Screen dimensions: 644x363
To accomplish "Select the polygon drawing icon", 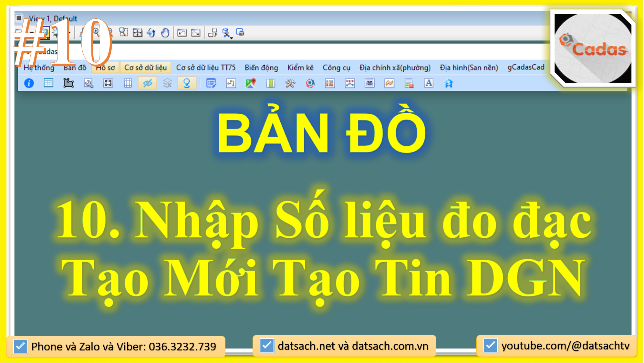I will coord(68,83).
